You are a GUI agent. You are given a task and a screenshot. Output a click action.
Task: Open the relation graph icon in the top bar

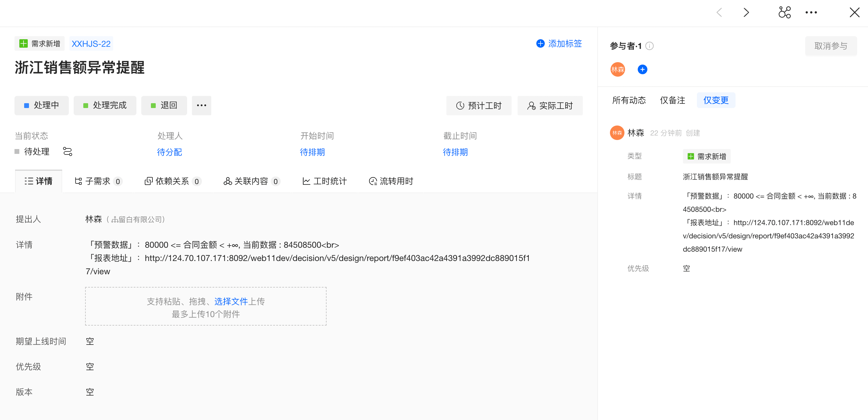click(784, 12)
